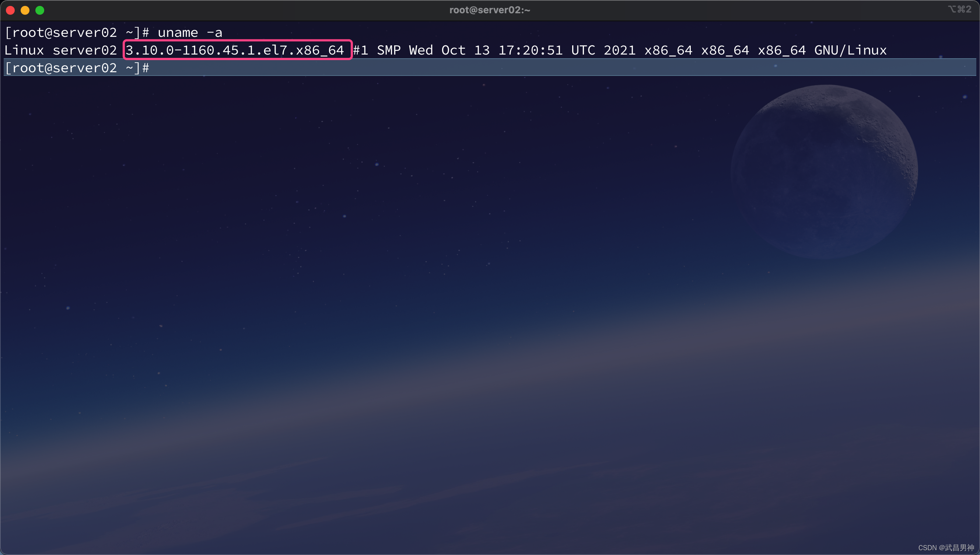Click the word Linux at output start
Viewport: 980px width, 555px height.
(x=24, y=50)
